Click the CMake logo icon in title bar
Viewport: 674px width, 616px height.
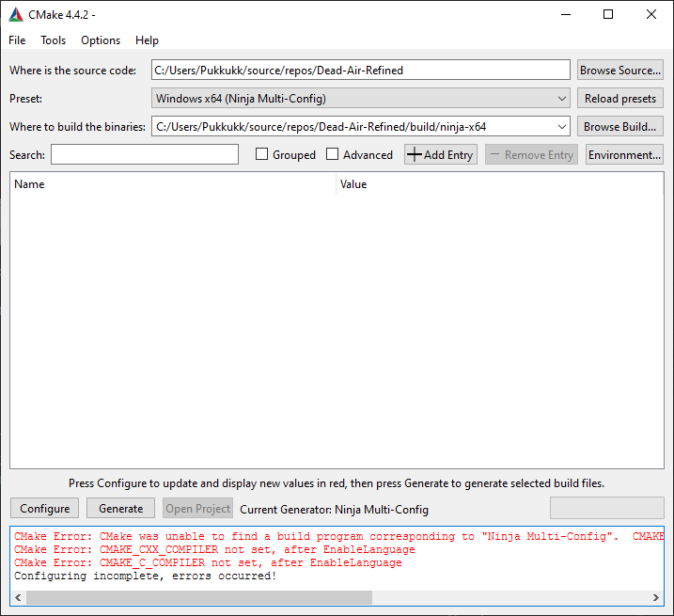pyautogui.click(x=16, y=15)
